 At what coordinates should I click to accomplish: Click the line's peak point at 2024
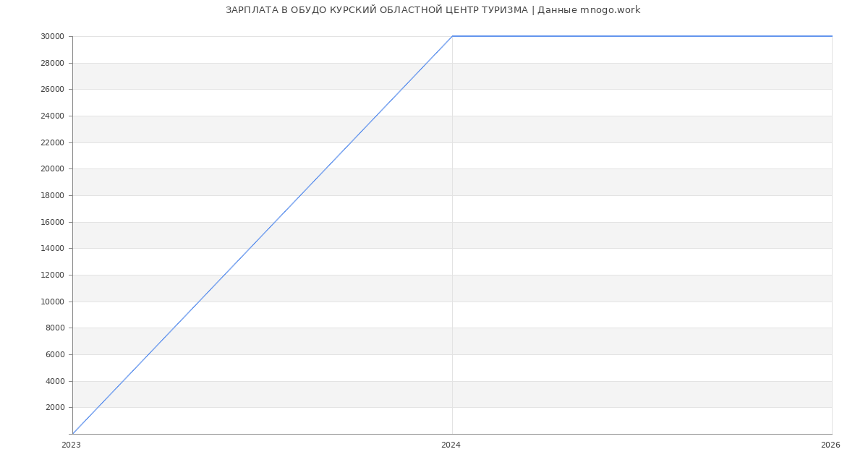click(x=452, y=36)
